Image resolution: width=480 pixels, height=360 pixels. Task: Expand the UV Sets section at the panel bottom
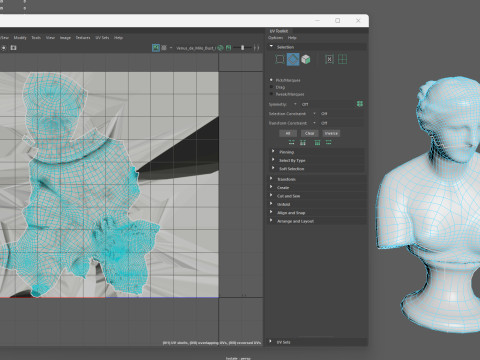point(318,342)
